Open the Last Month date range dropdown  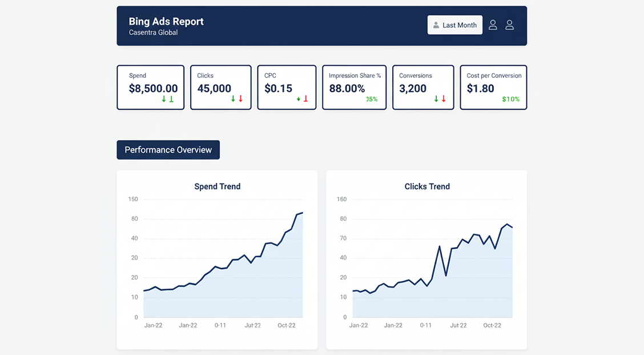(x=455, y=25)
